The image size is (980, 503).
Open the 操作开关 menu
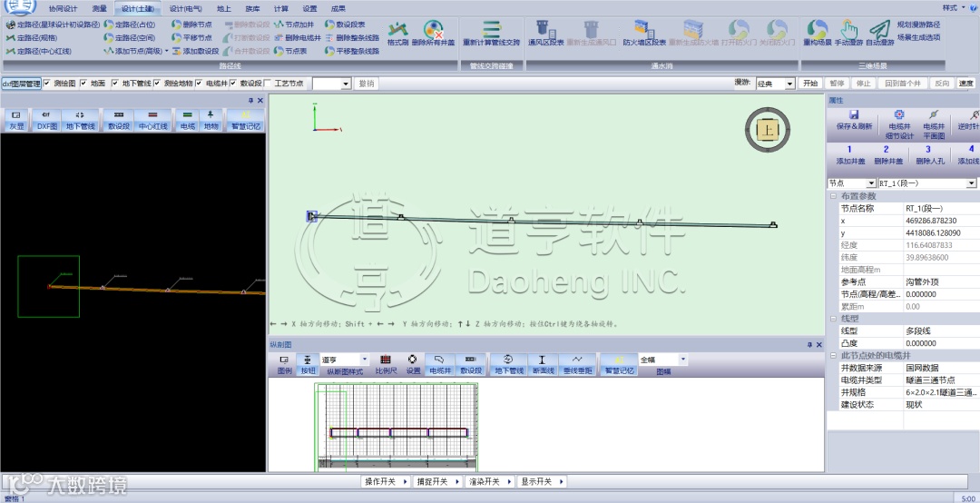(386, 482)
